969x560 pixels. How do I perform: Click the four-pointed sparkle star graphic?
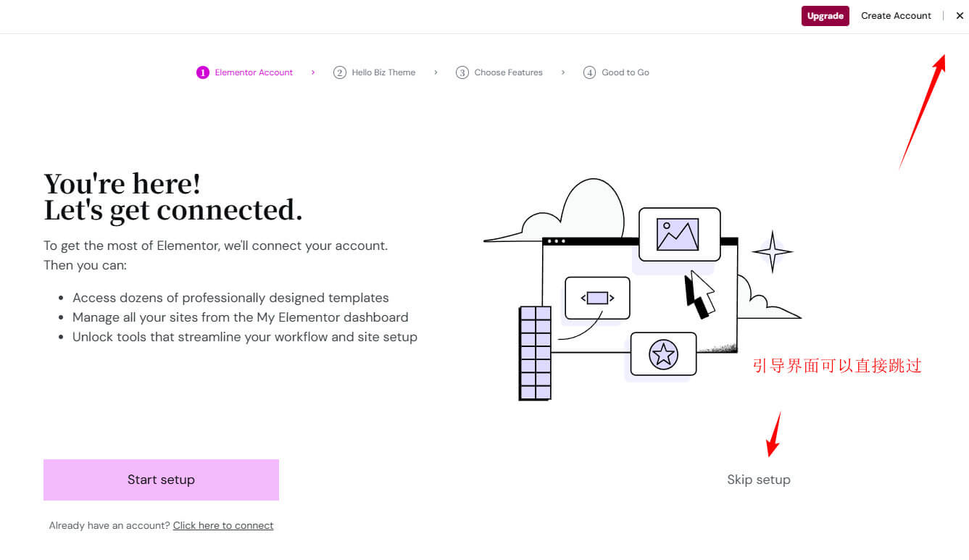coord(772,252)
